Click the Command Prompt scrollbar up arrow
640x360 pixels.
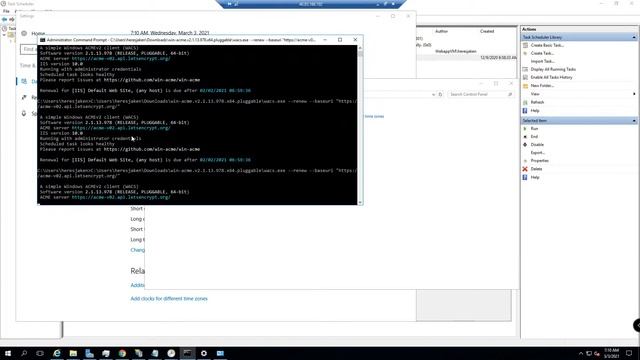[x=360, y=48]
